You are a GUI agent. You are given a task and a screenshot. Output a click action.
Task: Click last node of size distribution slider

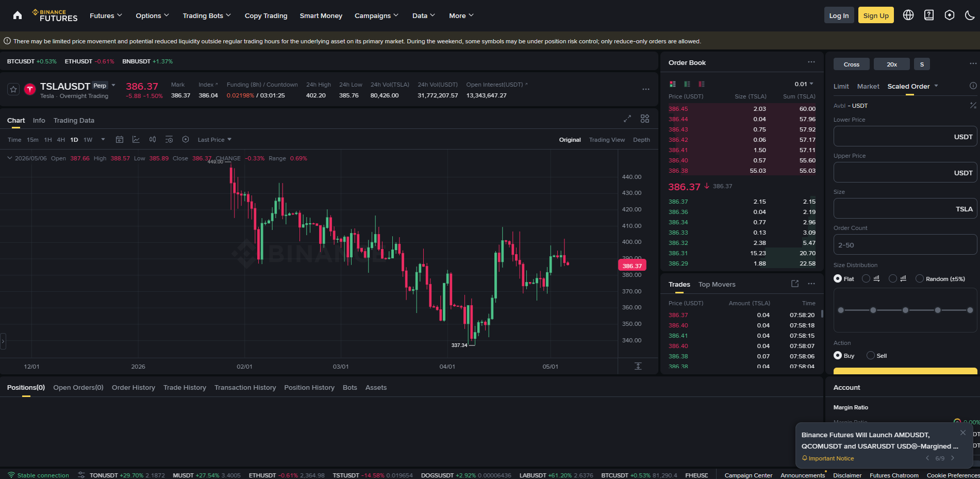point(970,310)
